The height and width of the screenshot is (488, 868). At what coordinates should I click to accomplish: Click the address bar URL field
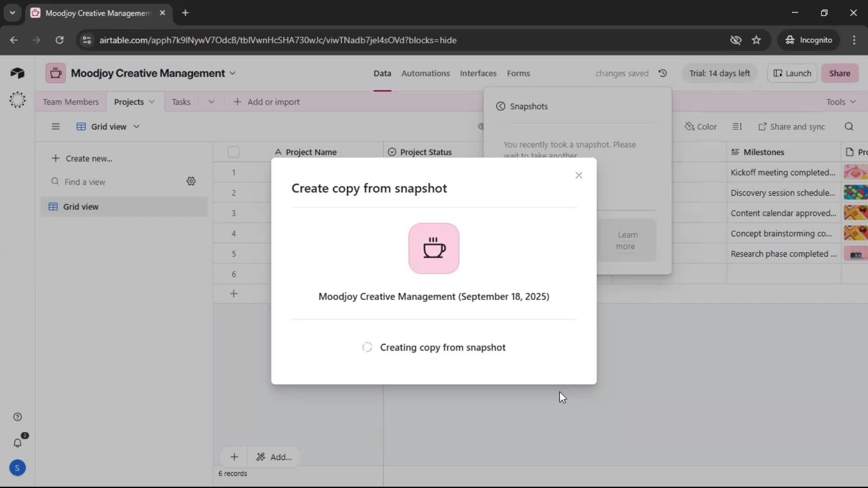[x=407, y=40]
